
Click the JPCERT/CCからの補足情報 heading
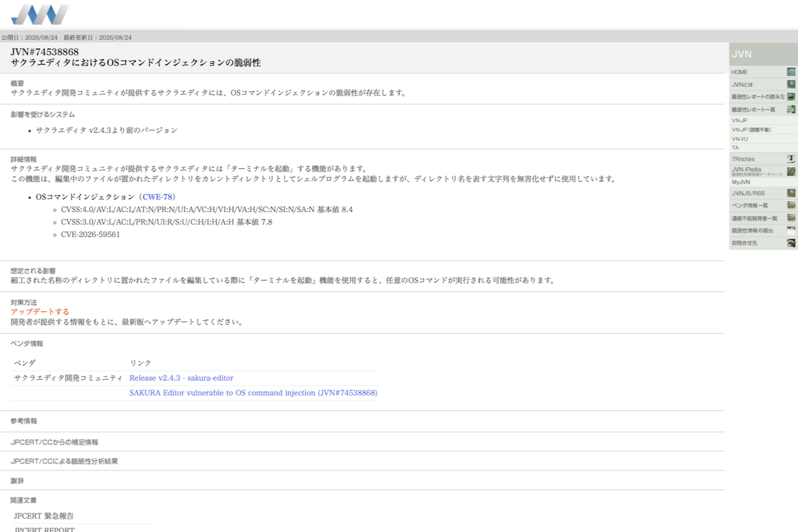pyautogui.click(x=55, y=442)
